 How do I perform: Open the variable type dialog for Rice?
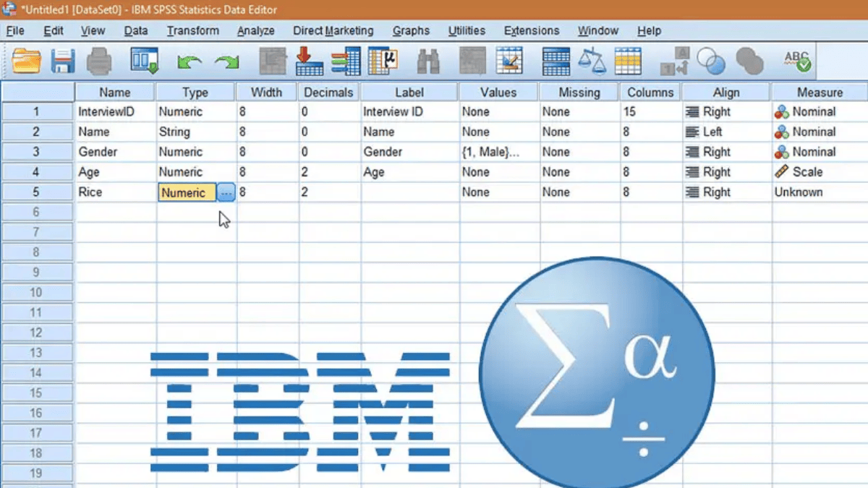226,192
